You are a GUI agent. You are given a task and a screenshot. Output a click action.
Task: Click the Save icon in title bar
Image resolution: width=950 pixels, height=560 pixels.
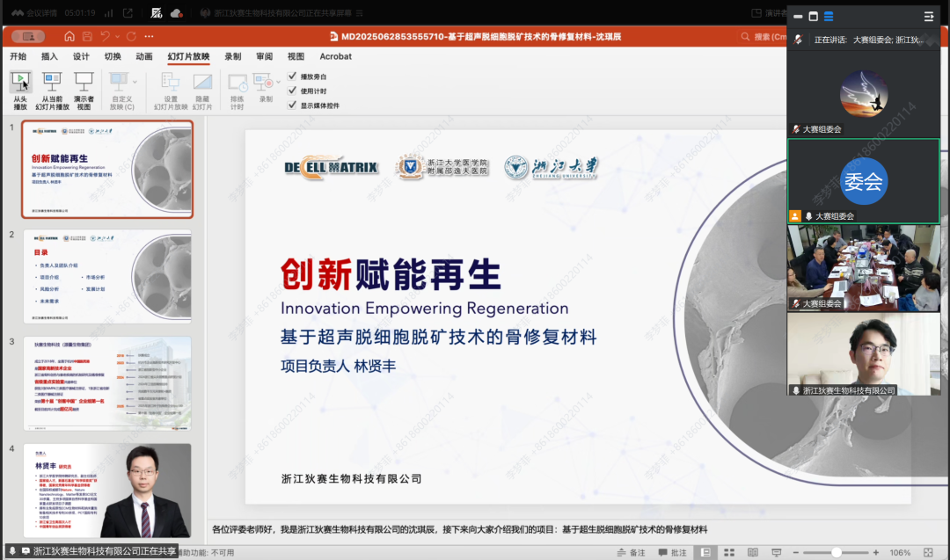click(87, 36)
